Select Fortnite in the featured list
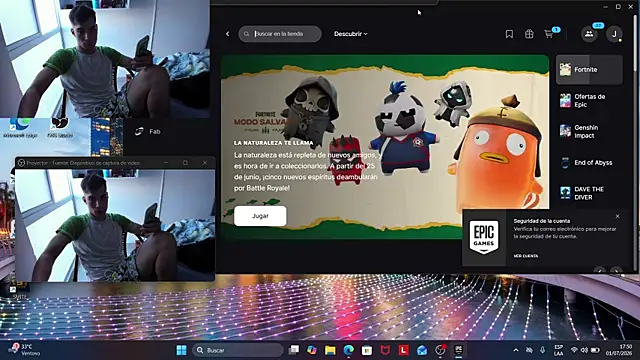This screenshot has width=640, height=360. [x=589, y=70]
